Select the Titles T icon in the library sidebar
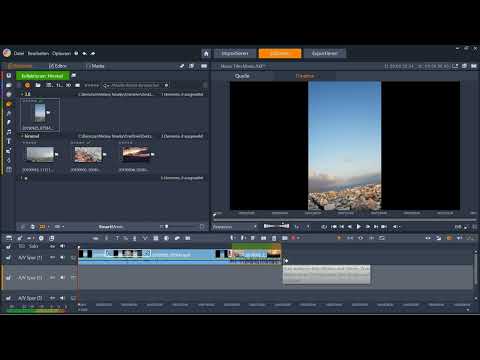 (9, 141)
